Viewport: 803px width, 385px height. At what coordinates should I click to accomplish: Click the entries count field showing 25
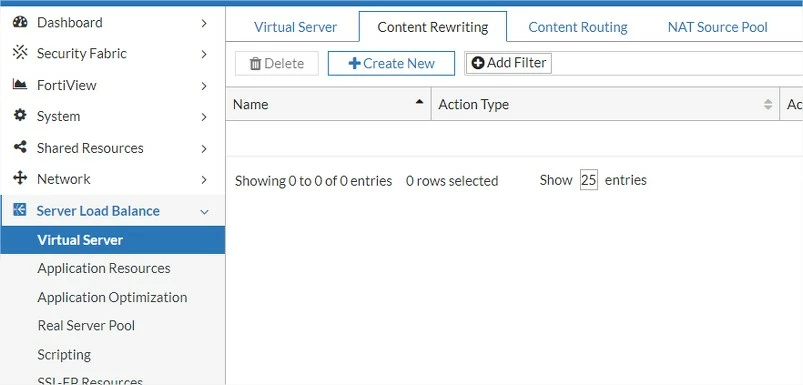589,180
